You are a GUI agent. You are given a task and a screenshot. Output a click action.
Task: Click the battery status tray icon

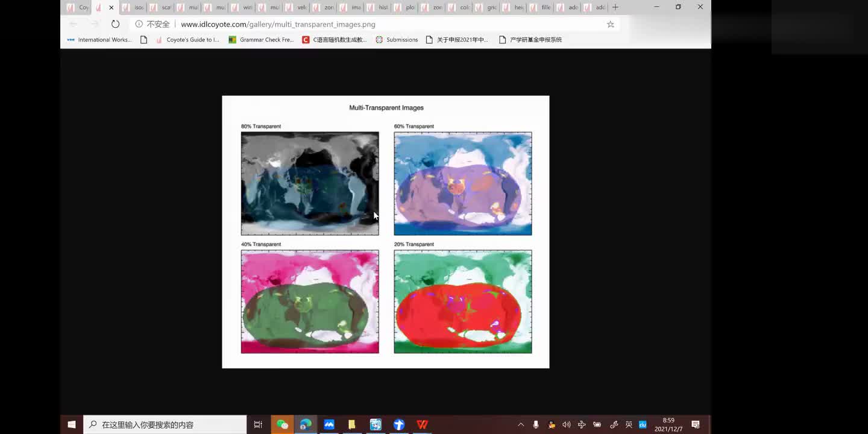[597, 424]
